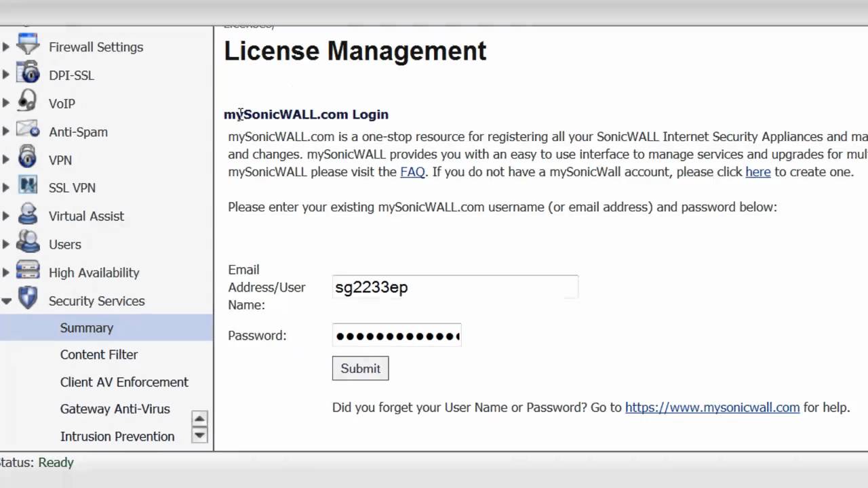This screenshot has width=868, height=488.
Task: Click the Firewall Settings icon
Action: [28, 45]
